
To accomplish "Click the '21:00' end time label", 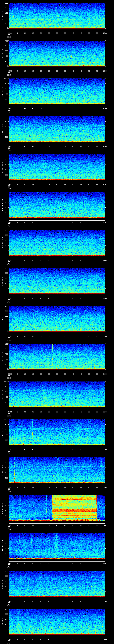I will point(105,260).
